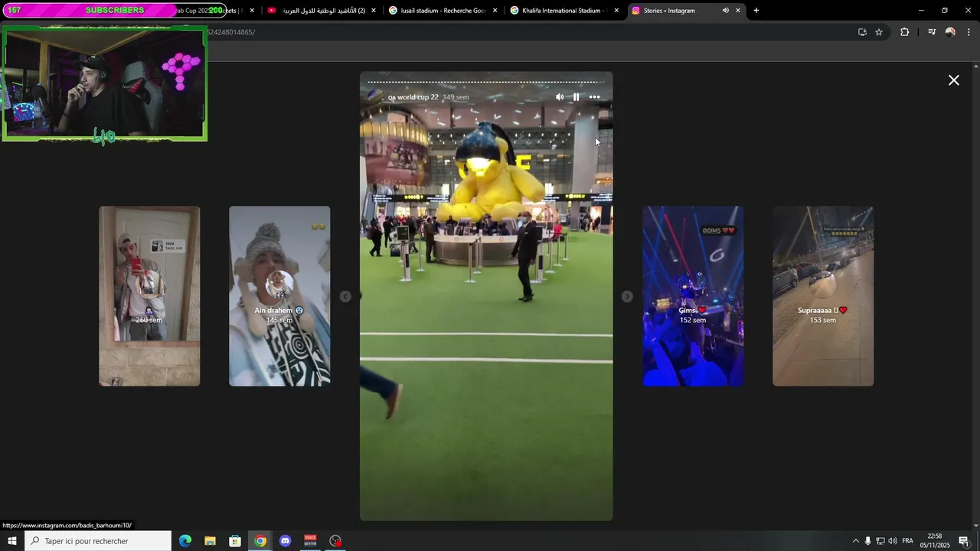
Task: Open Discord from the taskbar
Action: coord(286,541)
